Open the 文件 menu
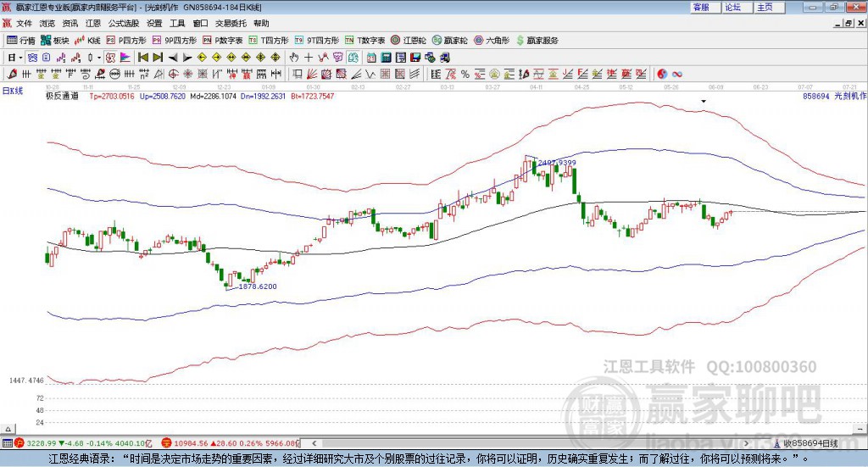This screenshot has height=467, width=868. click(25, 23)
